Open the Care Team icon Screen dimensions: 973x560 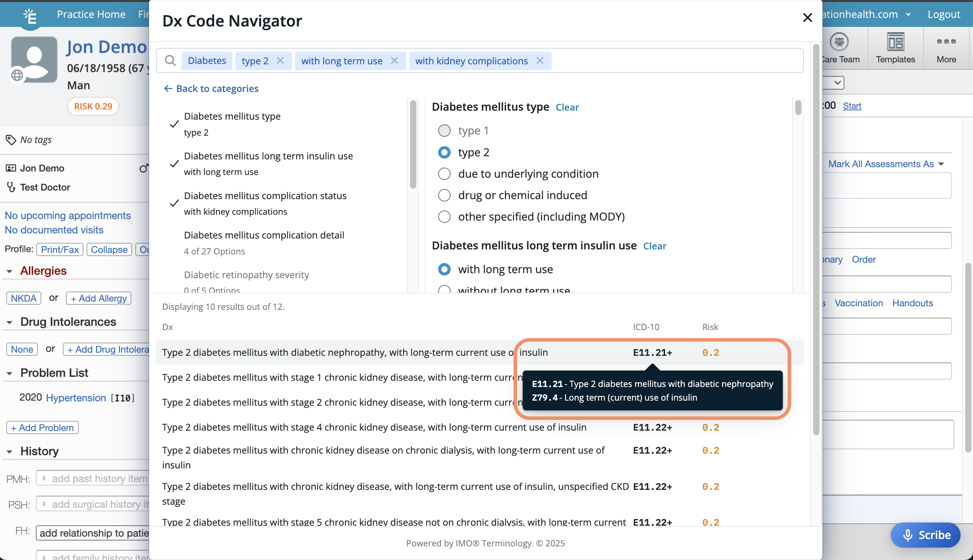pos(839,42)
